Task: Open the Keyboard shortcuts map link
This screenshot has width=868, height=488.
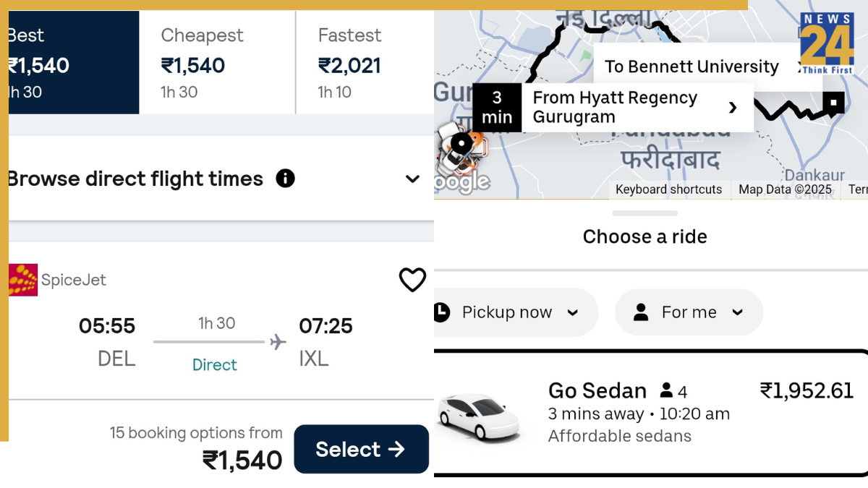Action: coord(668,189)
